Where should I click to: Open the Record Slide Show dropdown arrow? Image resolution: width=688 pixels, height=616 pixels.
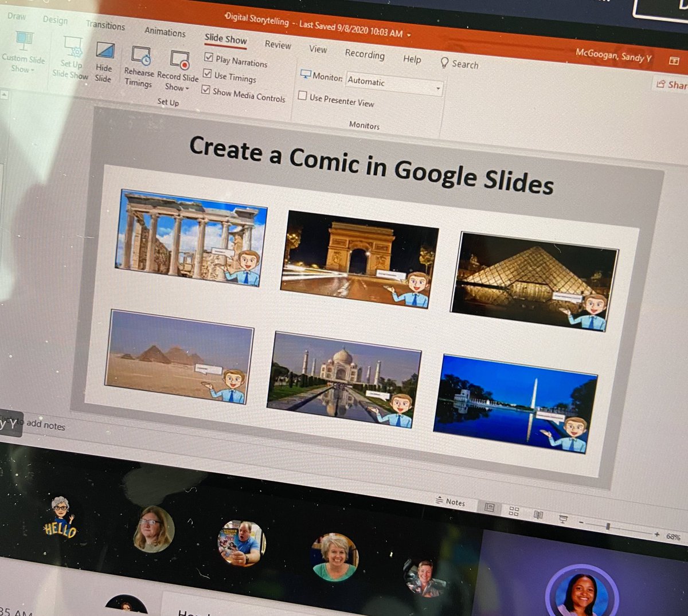(187, 88)
